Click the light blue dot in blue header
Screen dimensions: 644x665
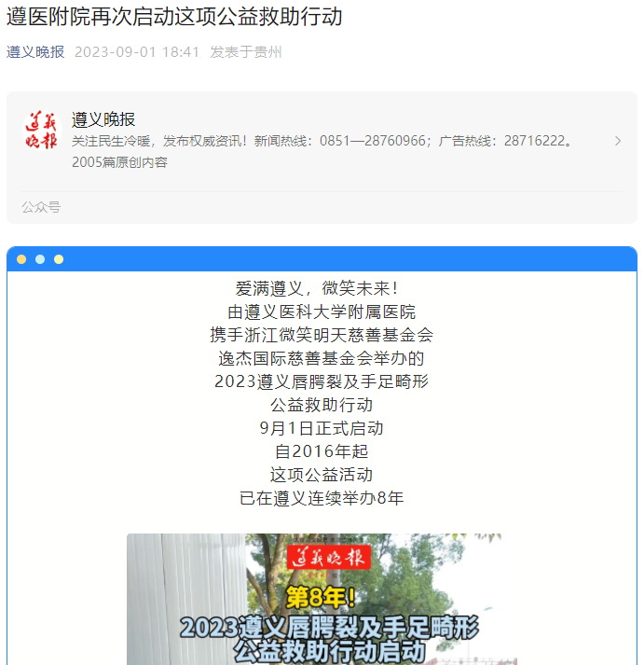(x=40, y=259)
